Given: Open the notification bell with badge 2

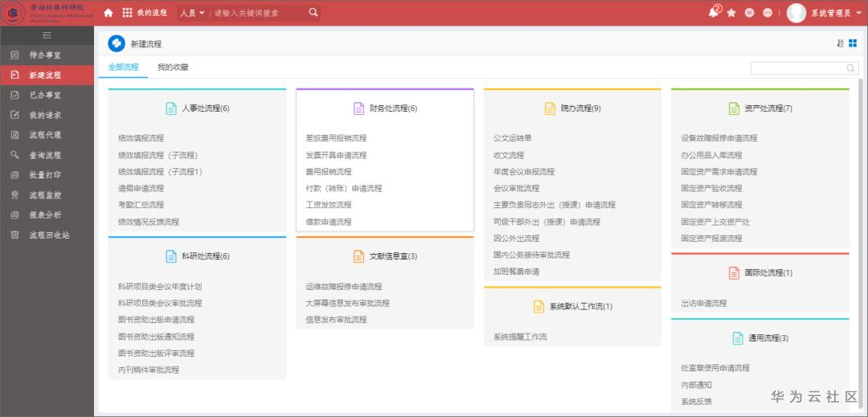Looking at the screenshot, I should tap(714, 13).
